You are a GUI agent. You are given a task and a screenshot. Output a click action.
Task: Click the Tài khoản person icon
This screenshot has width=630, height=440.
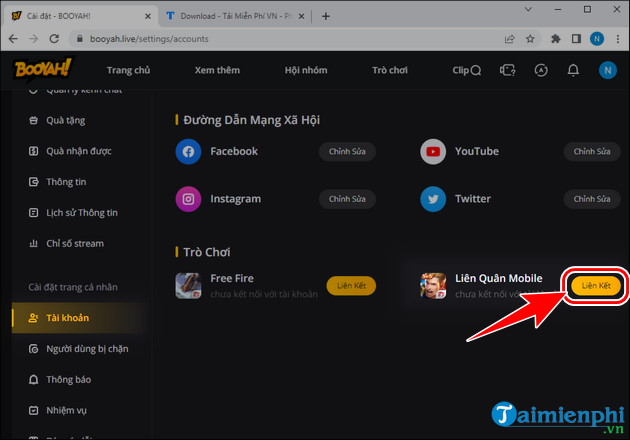[x=33, y=318]
